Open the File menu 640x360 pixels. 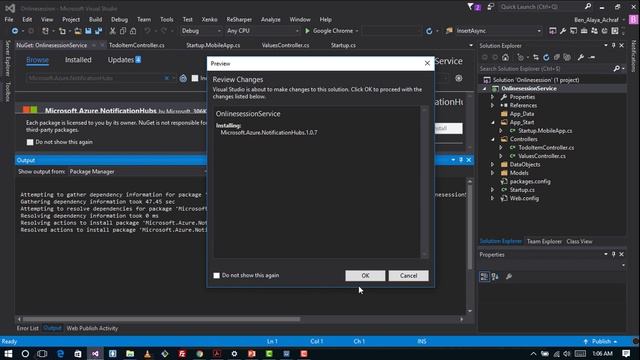click(9, 19)
